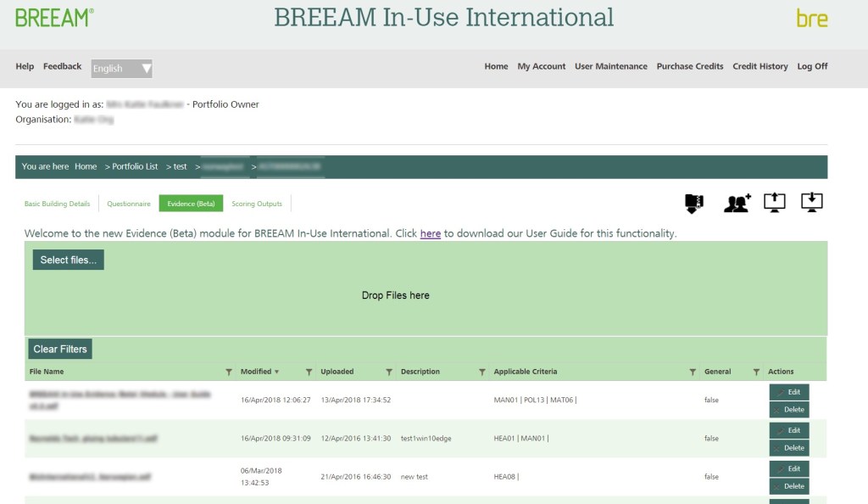Click Portfolio List in the breadcrumb
The height and width of the screenshot is (504, 868).
[x=135, y=166]
